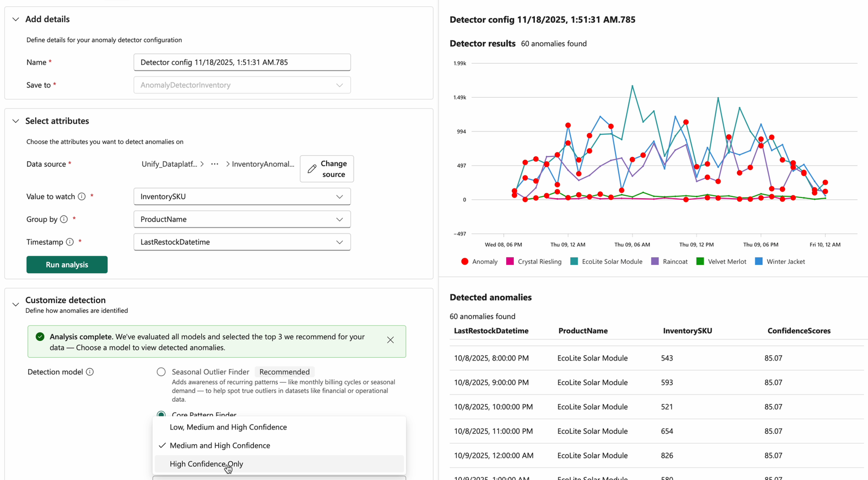868x480 pixels.
Task: Open the Group by ProductName dropdown
Action: click(x=242, y=219)
